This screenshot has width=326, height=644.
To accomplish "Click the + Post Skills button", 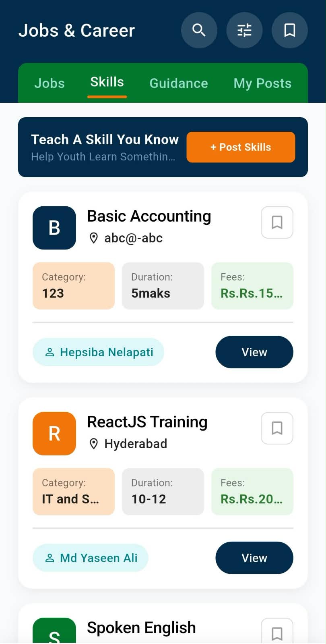I will [x=241, y=147].
